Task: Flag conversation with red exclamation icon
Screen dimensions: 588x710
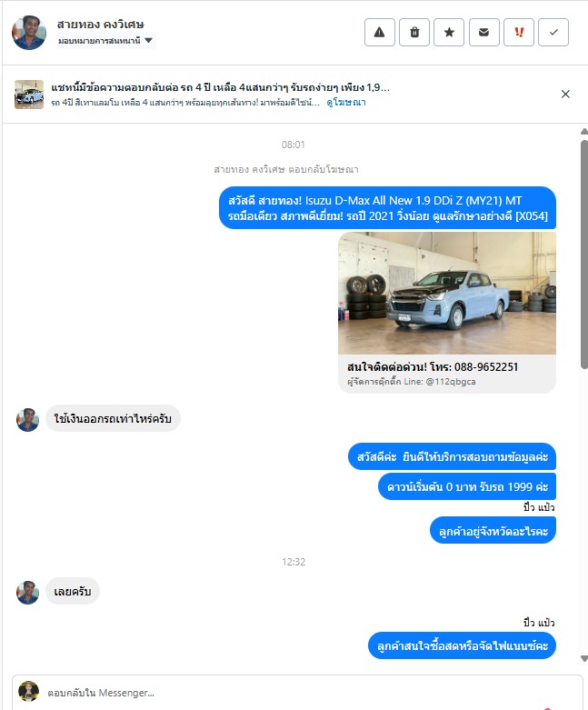Action: tap(519, 32)
